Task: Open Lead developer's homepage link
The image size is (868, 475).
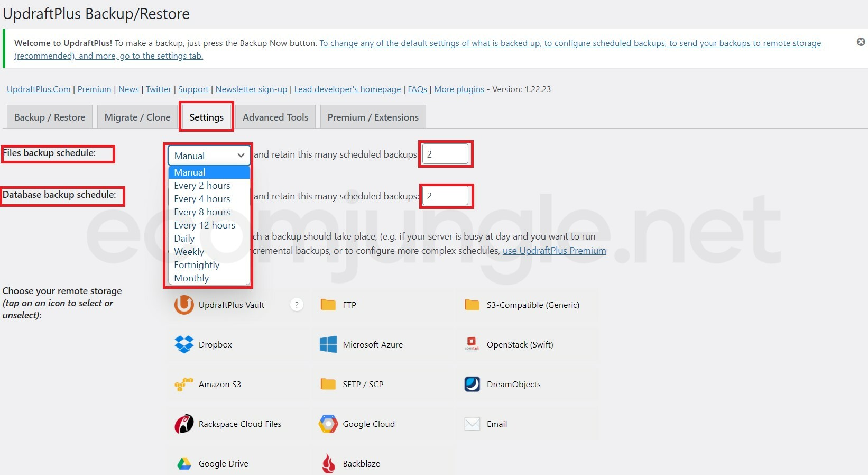Action: click(347, 89)
